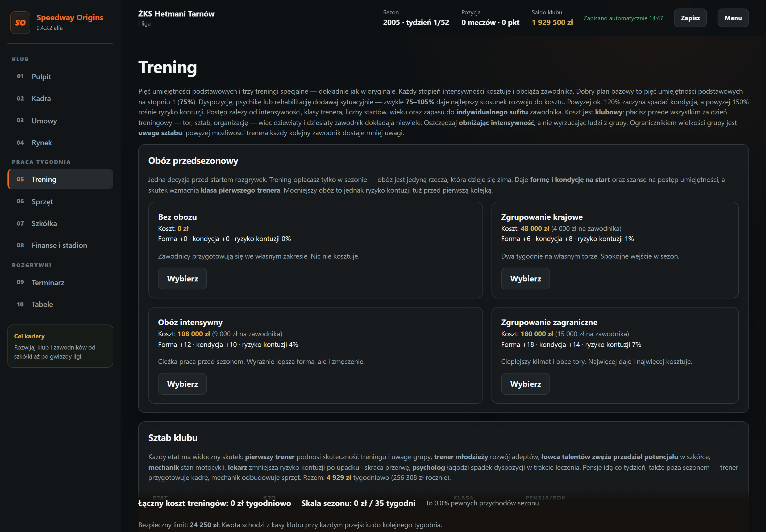This screenshot has height=532, width=766.
Task: Click the 48 000 zł cost value
Action: (x=535, y=229)
